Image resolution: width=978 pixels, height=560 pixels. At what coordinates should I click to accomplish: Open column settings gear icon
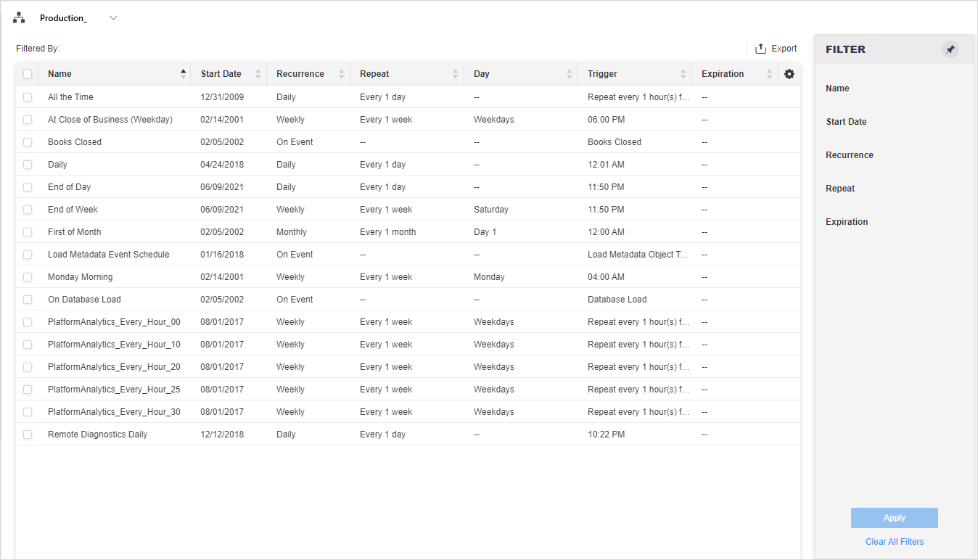pyautogui.click(x=789, y=74)
